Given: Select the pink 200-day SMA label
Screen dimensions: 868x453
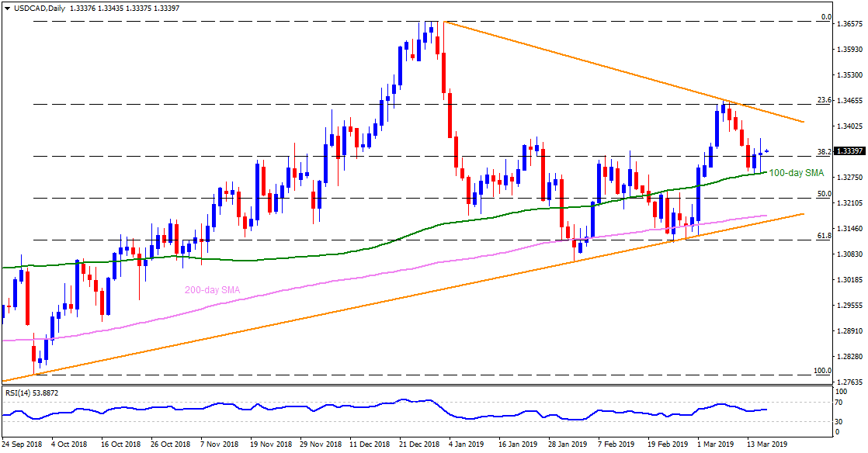Looking at the screenshot, I should coord(212,290).
